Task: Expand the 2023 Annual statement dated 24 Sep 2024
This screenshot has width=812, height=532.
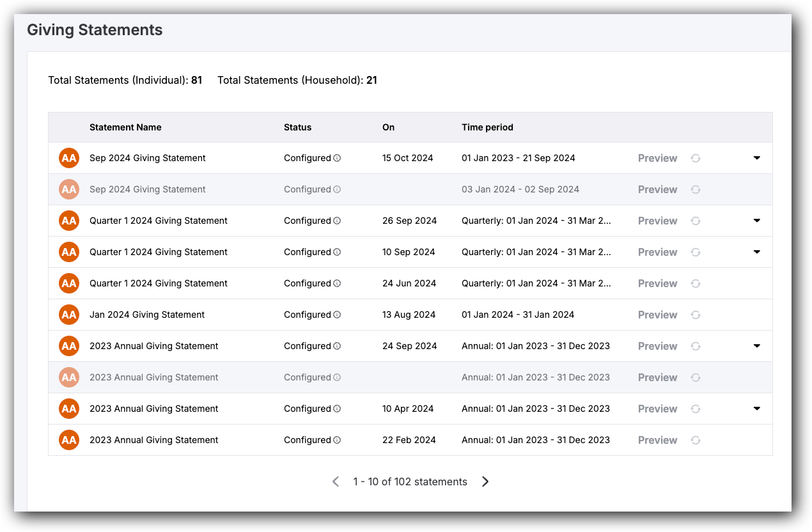Action: 756,346
